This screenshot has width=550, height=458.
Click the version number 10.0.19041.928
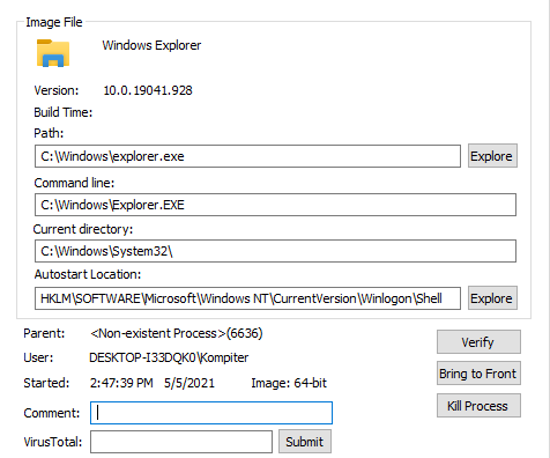tap(148, 90)
